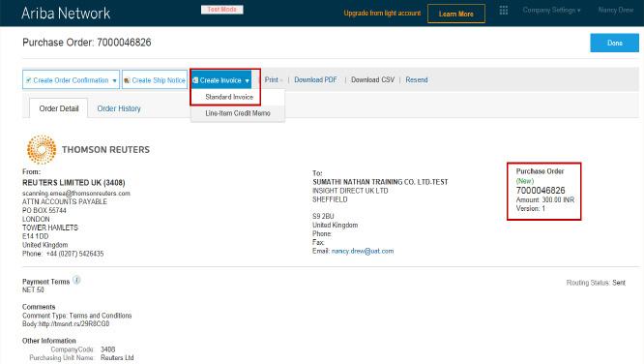This screenshot has height=364, width=644.
Task: Open the Print dropdown
Action: click(x=274, y=79)
